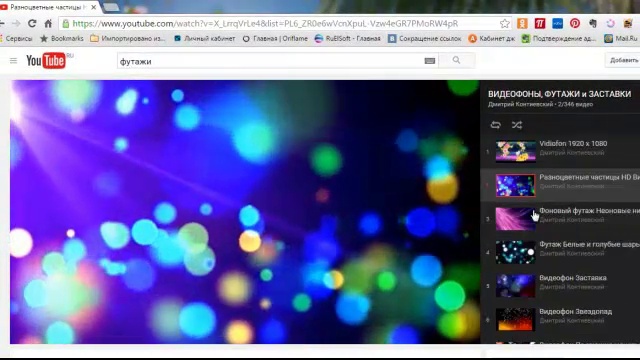Open the browser home page icon
Viewport: 640px width, 360px height.
[x=48, y=24]
